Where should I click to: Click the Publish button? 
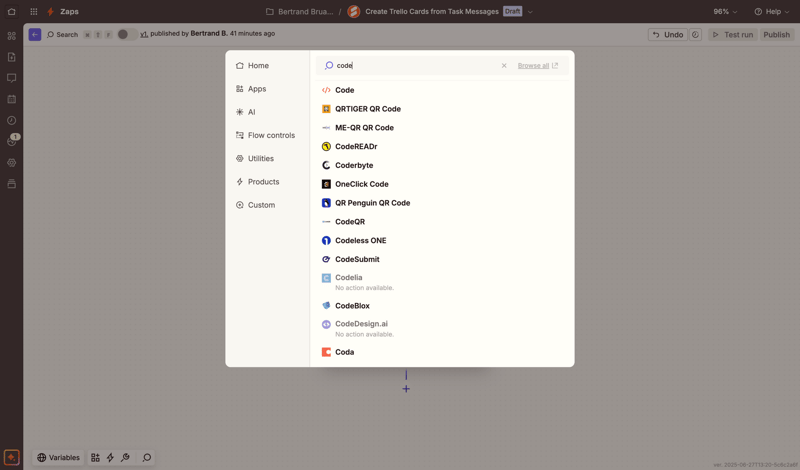pos(777,34)
